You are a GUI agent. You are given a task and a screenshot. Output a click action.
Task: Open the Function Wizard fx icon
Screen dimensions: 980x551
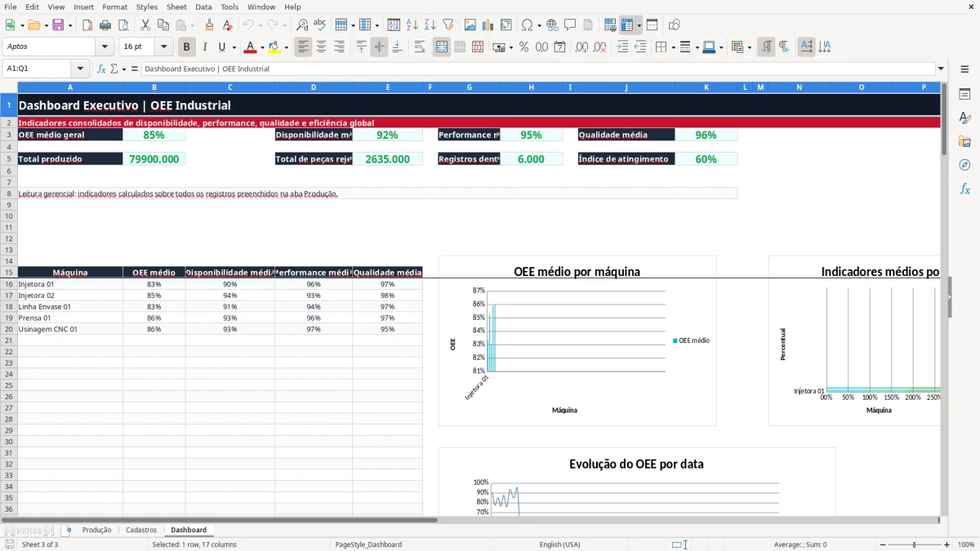point(101,69)
